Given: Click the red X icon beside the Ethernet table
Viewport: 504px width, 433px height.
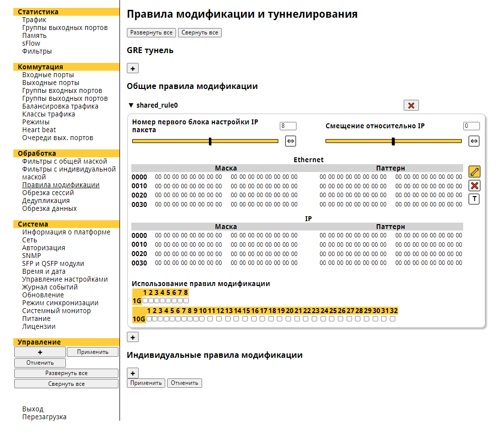Looking at the screenshot, I should (474, 186).
